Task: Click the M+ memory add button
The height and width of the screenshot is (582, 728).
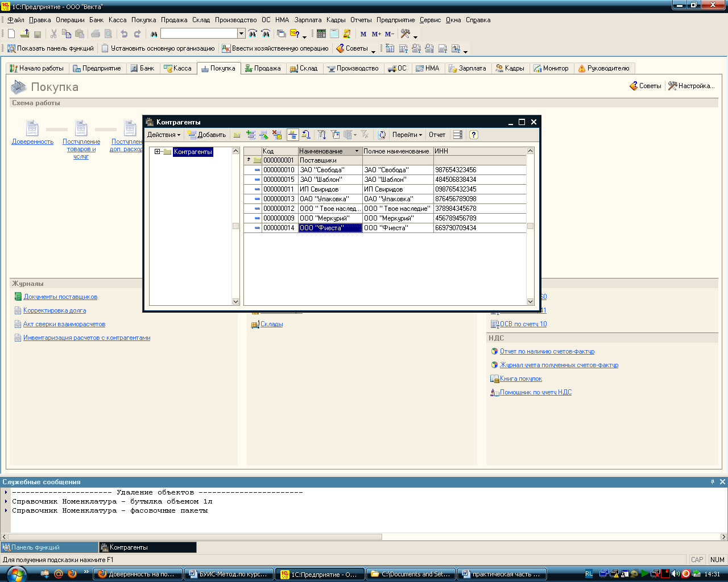Action: point(376,34)
